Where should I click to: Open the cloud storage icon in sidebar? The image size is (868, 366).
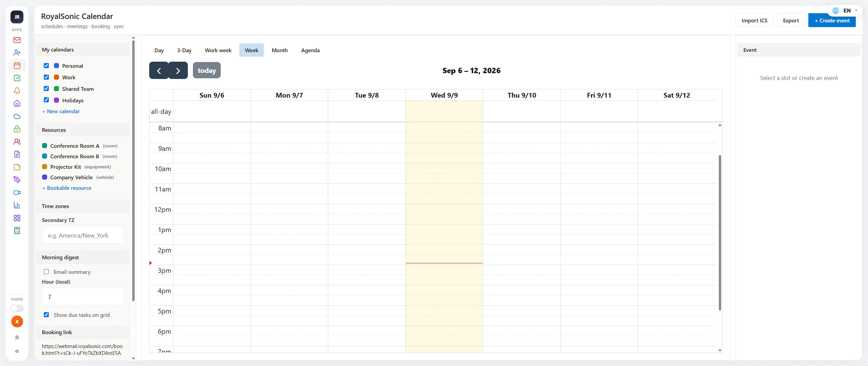[x=17, y=116]
